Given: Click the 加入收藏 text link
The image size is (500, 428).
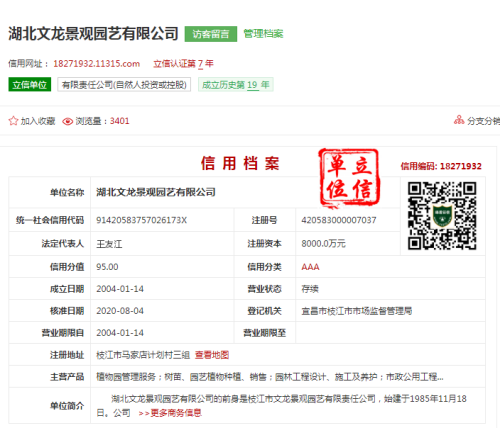Looking at the screenshot, I should point(38,121).
